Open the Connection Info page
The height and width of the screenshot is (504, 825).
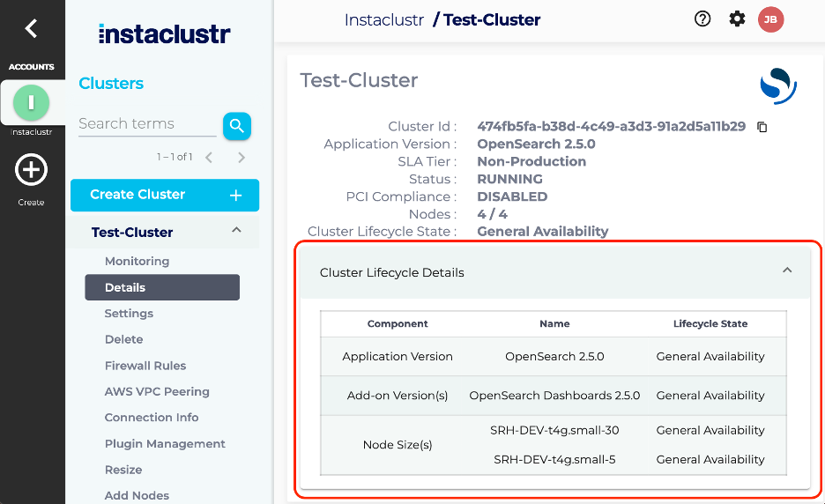point(152,417)
